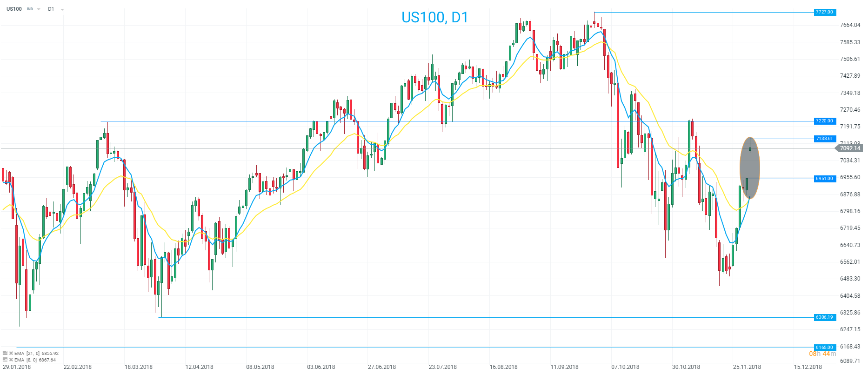The image size is (868, 375).
Task: Click the IND instrument type badge
Action: 30,9
